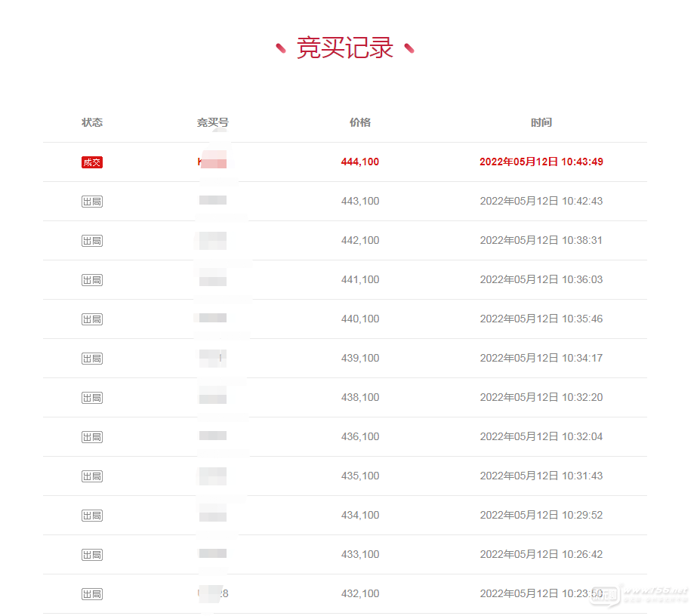Click the time 2022年05月12日 10:35:46
697x616 pixels.
(x=541, y=319)
